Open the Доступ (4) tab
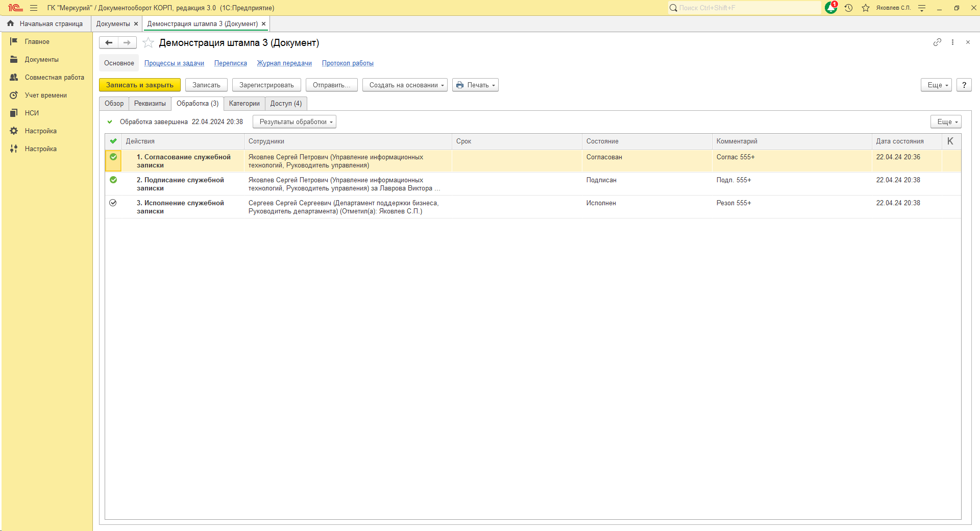980x531 pixels. tap(286, 104)
